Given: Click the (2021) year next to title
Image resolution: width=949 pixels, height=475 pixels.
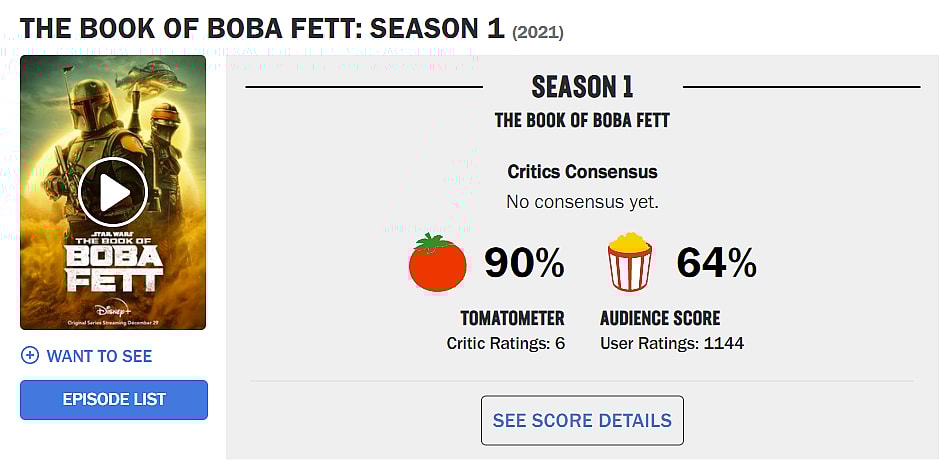Looking at the screenshot, I should [x=538, y=33].
